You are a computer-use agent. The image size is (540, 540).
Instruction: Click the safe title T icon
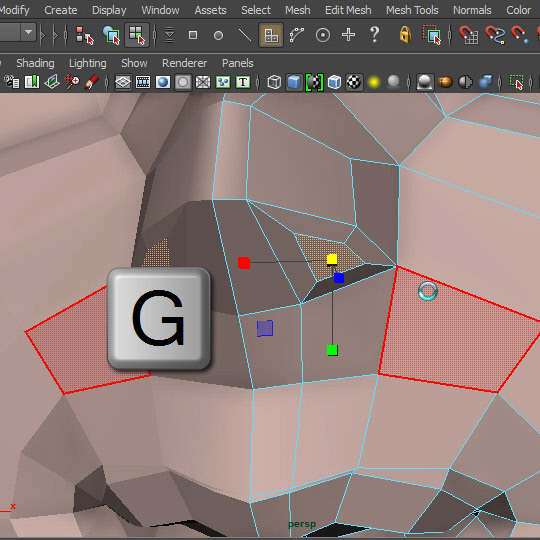(243, 82)
